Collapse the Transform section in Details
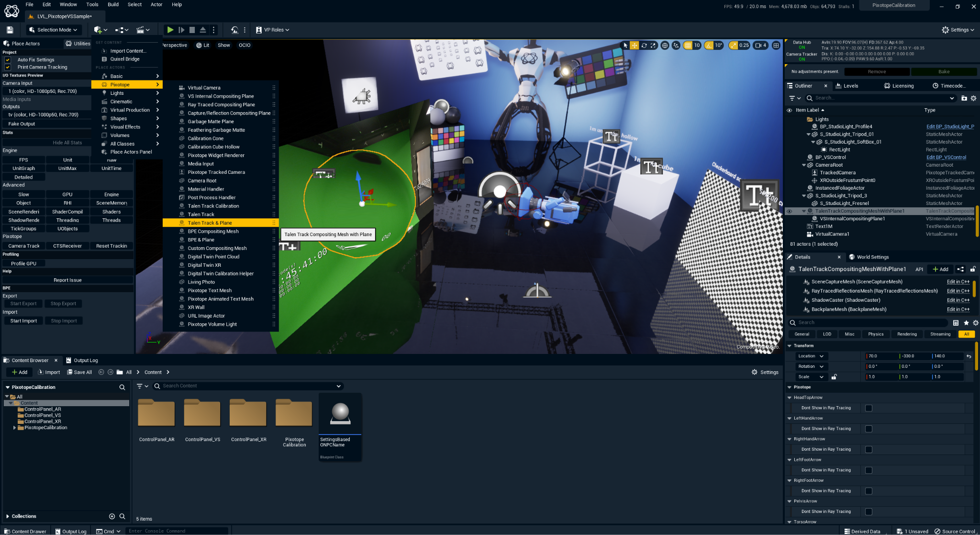 [x=790, y=346]
